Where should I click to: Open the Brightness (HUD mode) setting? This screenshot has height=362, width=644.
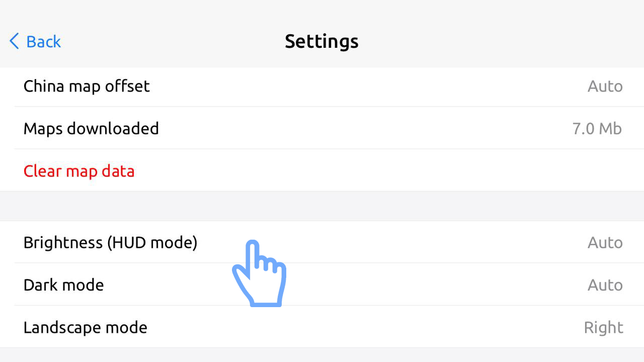[x=110, y=243]
